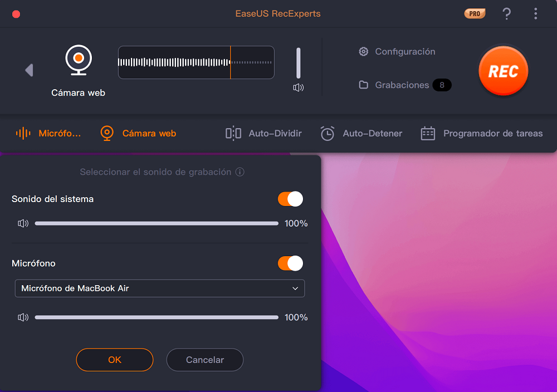Click the speaker icon below the volume bar

click(299, 87)
